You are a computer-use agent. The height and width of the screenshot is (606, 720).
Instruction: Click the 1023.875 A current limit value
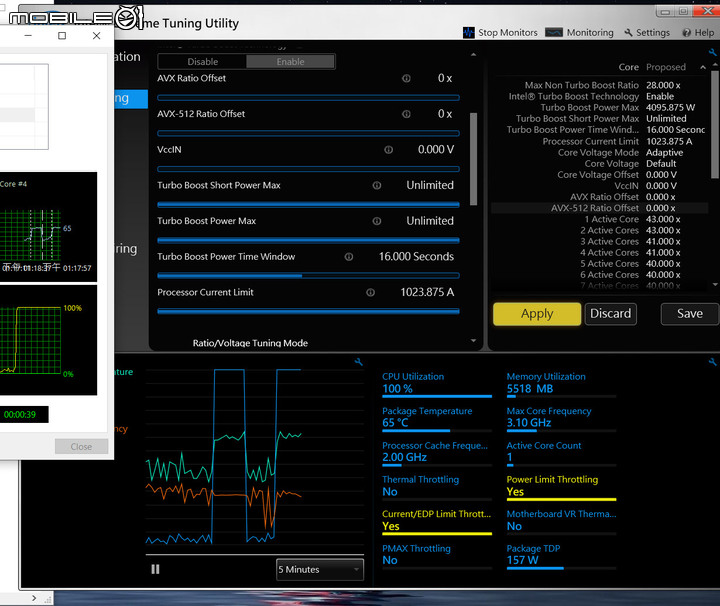427,292
